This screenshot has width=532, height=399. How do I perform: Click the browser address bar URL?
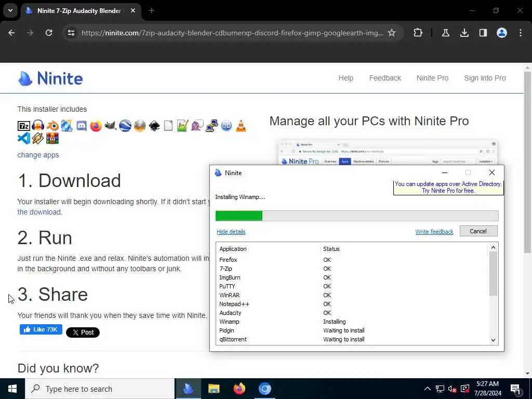232,33
